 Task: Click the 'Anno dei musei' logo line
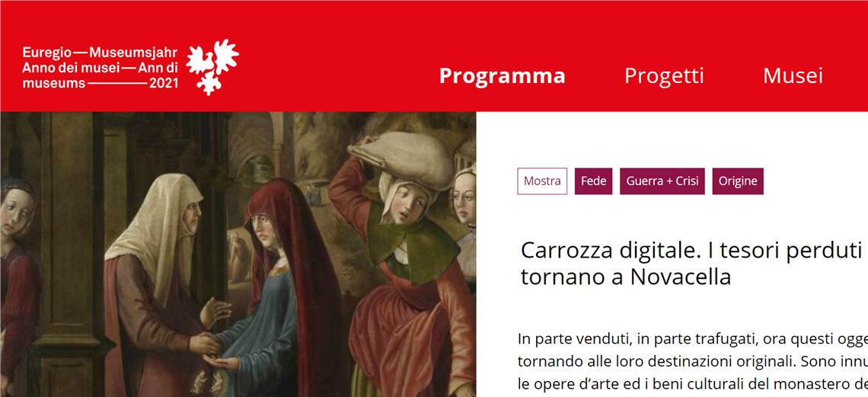71,68
